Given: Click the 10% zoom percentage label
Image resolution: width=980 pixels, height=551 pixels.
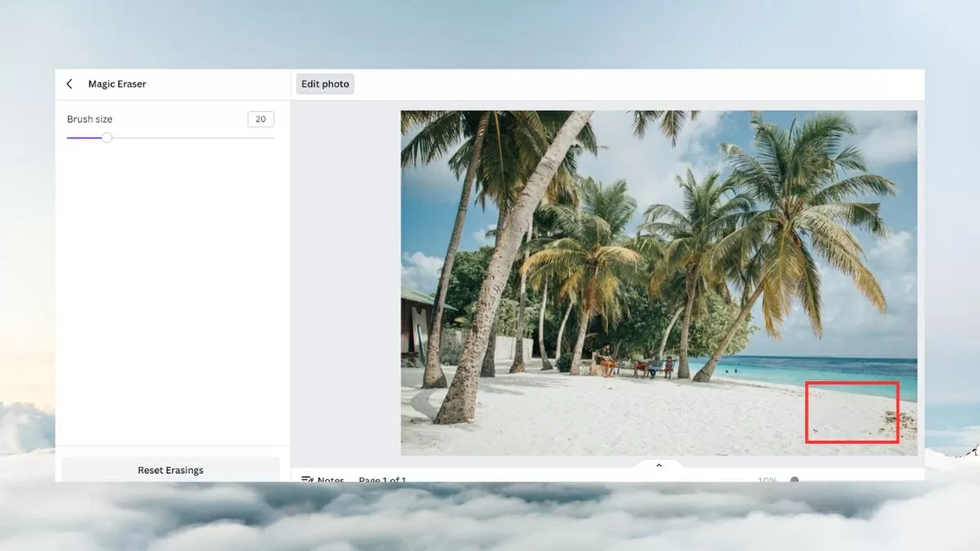Looking at the screenshot, I should click(767, 480).
